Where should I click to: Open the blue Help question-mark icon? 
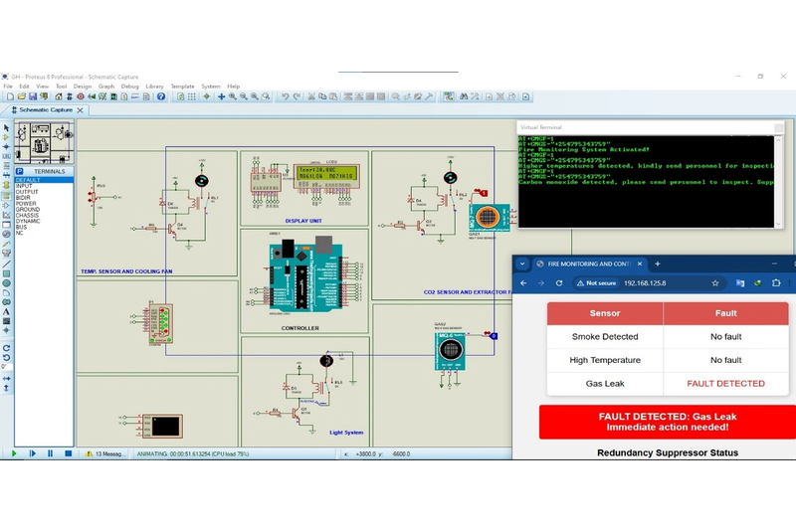click(x=161, y=96)
